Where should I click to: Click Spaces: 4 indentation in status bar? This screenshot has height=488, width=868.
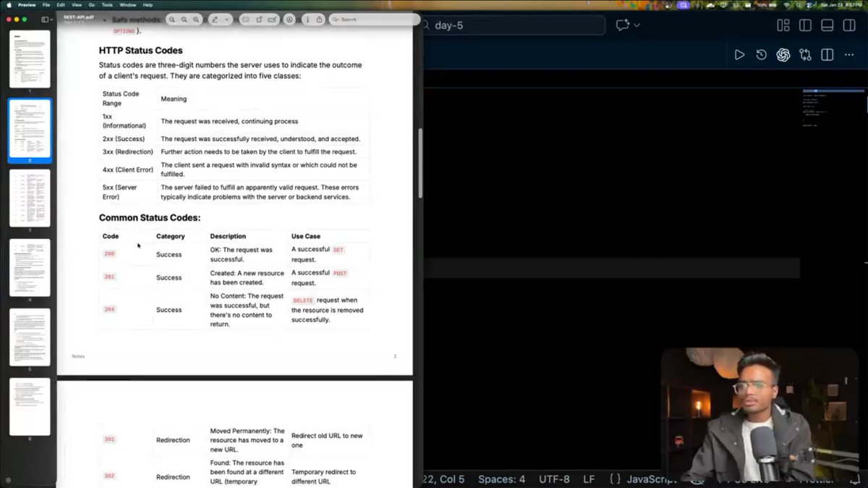(x=501, y=479)
